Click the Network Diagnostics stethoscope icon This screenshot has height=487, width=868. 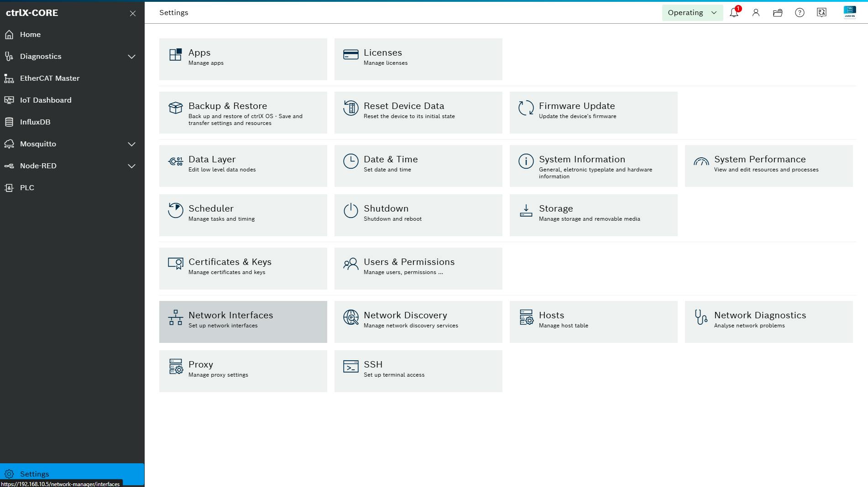(701, 317)
